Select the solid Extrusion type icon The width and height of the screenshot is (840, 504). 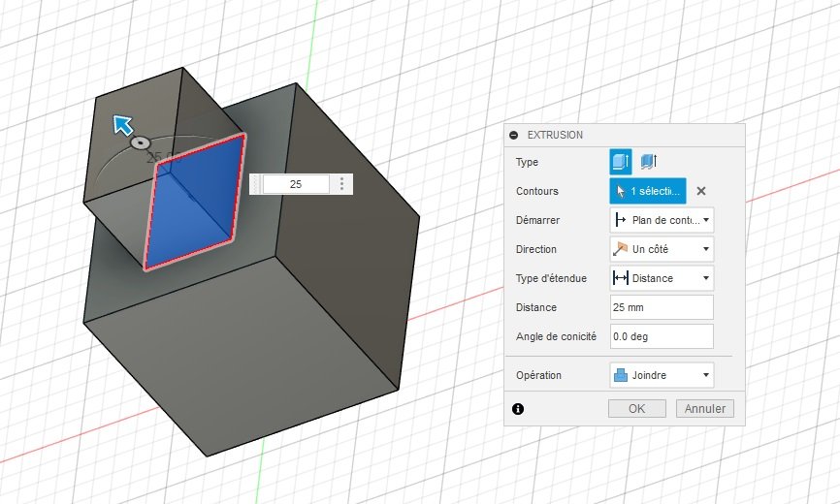point(621,162)
